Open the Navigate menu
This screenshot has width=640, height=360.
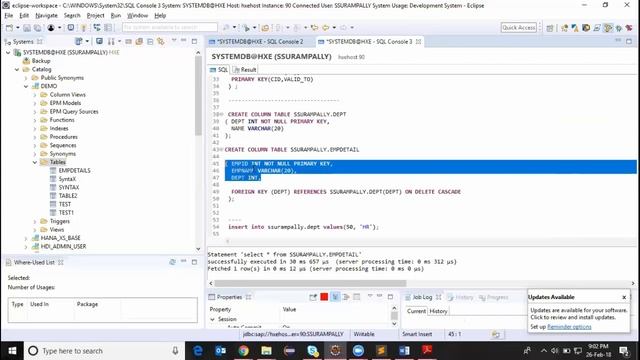(x=46, y=16)
